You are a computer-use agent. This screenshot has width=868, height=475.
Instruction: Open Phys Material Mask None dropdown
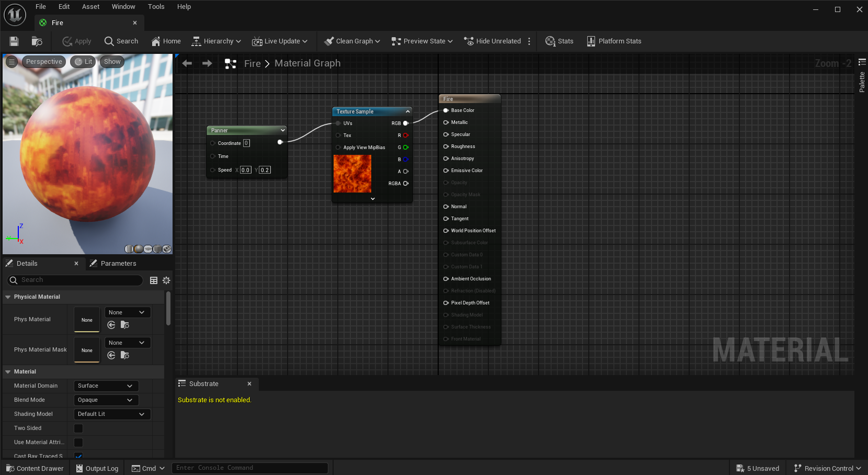(128, 343)
